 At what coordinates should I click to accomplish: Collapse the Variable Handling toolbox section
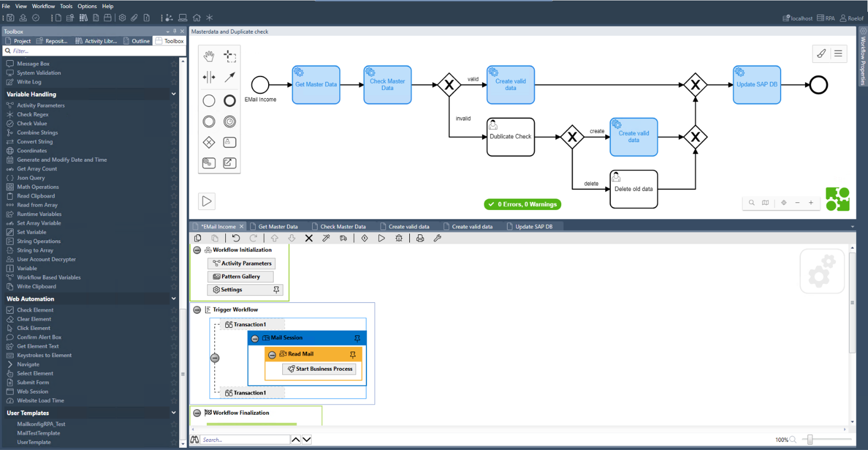click(174, 94)
